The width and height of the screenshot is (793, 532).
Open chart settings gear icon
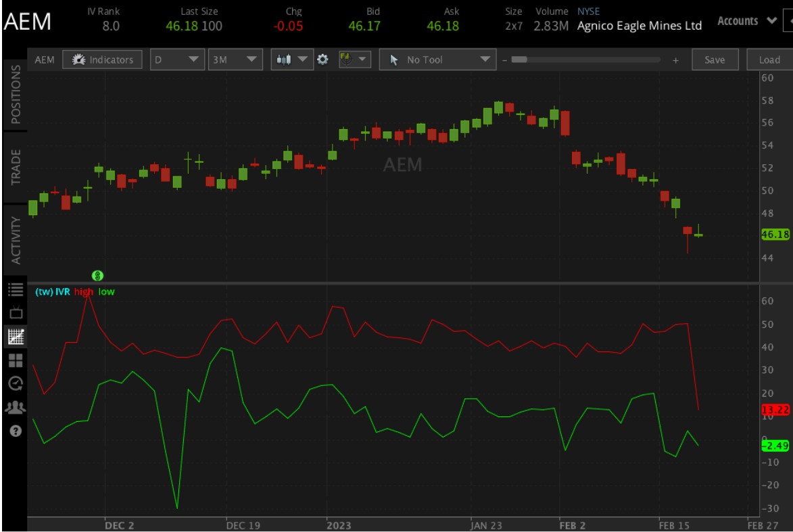322,59
